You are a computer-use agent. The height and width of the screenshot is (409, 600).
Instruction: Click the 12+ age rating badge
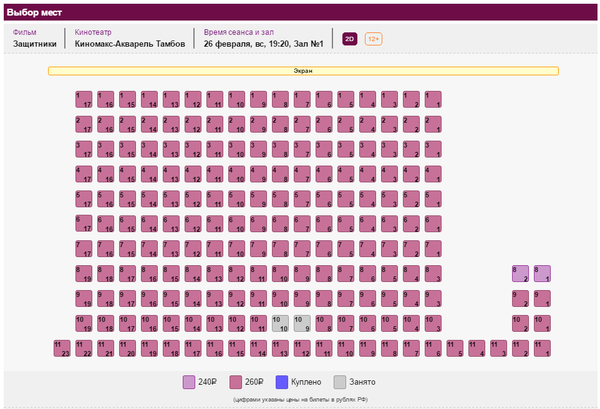[x=373, y=39]
